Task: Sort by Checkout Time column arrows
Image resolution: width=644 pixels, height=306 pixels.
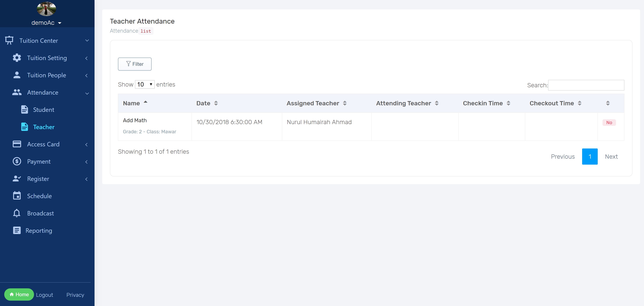Action: (x=580, y=103)
